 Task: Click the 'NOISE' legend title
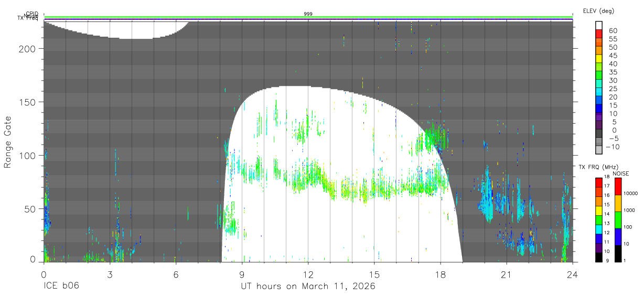[x=621, y=173]
